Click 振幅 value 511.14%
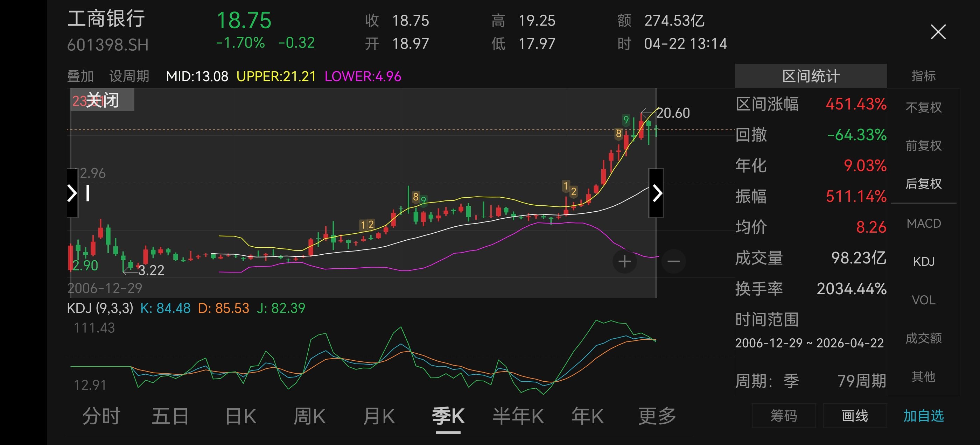The height and width of the screenshot is (445, 980). click(x=856, y=196)
